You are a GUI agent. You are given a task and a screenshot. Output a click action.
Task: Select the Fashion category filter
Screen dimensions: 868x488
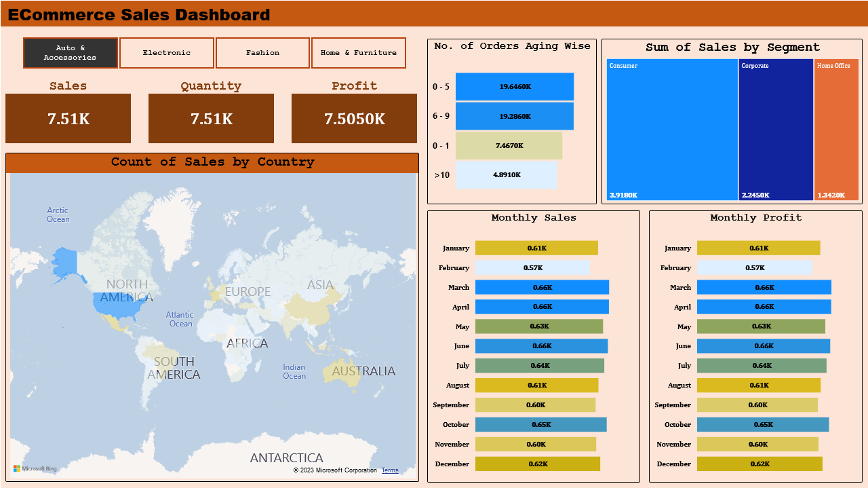(x=262, y=53)
